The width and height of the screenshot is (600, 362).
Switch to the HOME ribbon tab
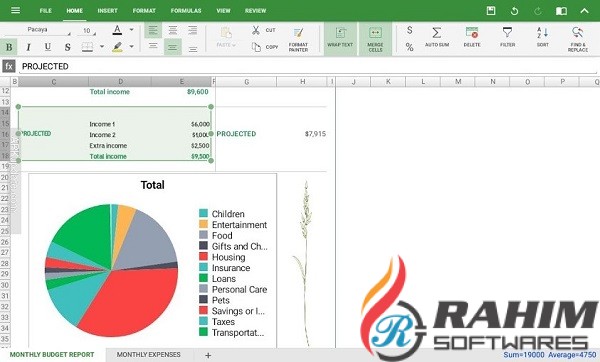pyautogui.click(x=75, y=11)
